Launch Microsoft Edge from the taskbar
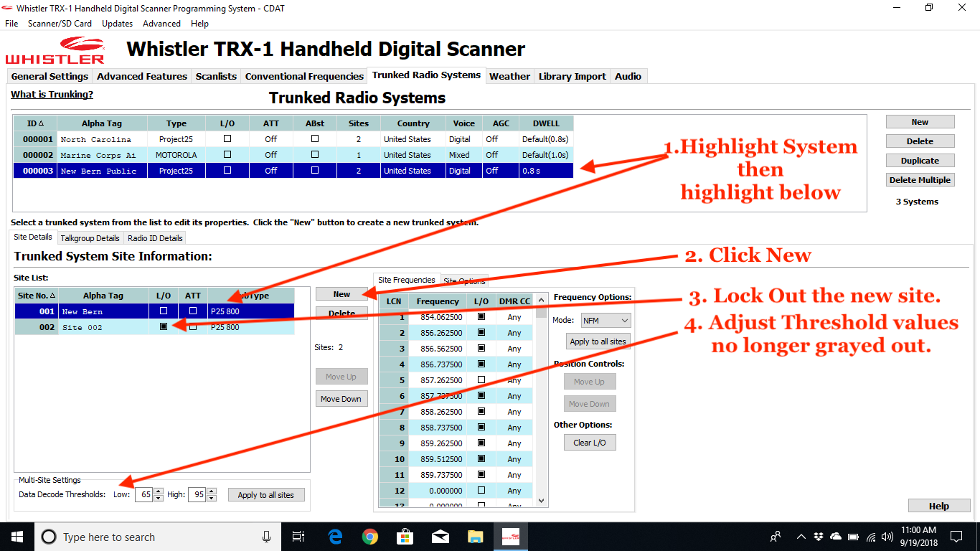The height and width of the screenshot is (551, 980). 335,537
